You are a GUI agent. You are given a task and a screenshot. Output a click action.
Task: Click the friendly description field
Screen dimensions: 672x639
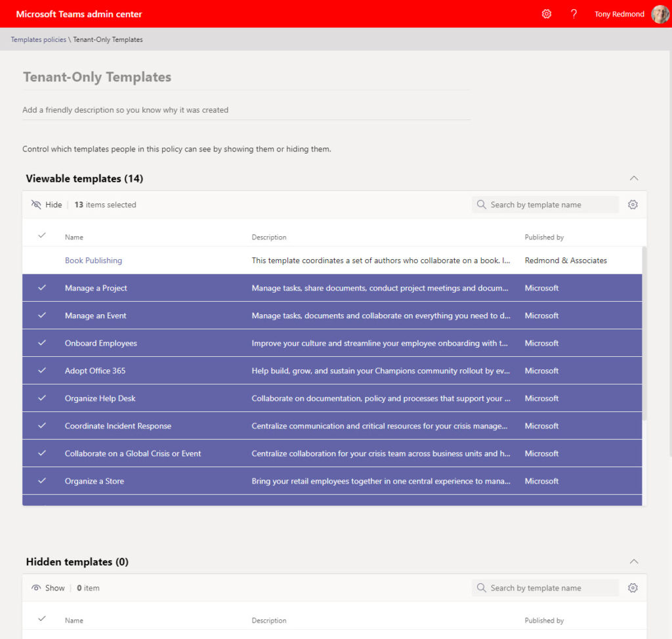click(247, 110)
